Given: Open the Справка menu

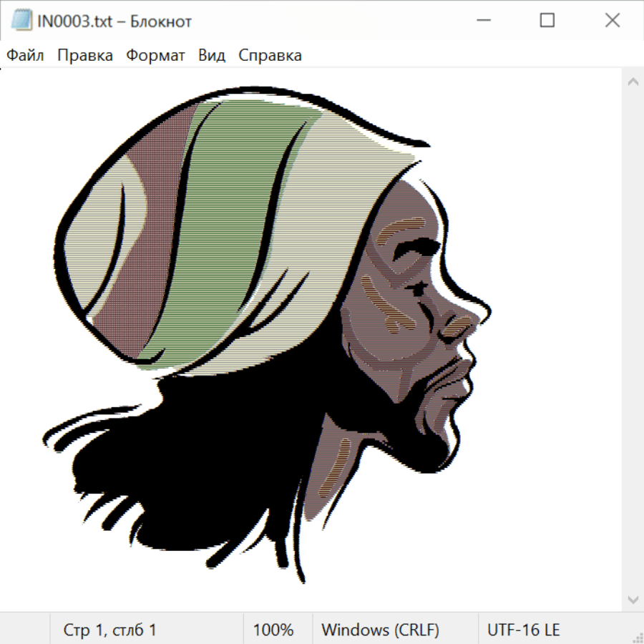Looking at the screenshot, I should pos(270,56).
